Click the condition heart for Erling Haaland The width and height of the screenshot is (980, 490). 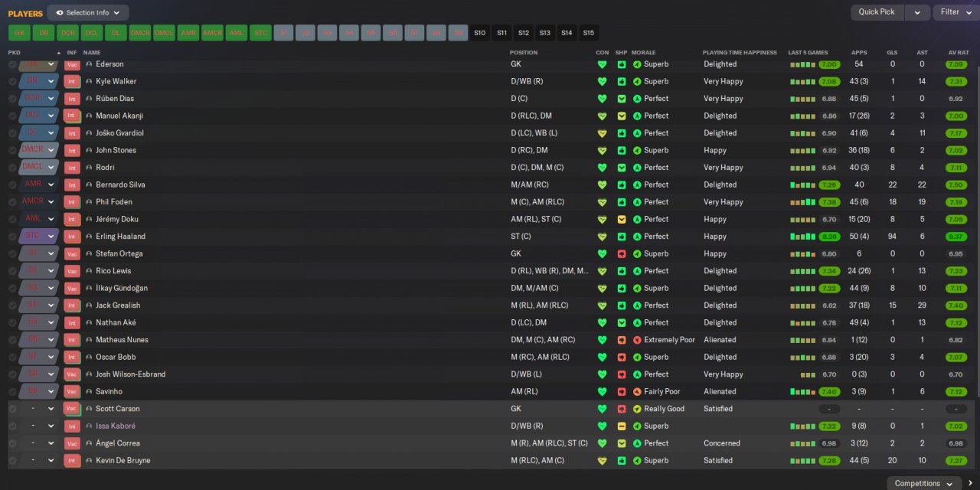[602, 237]
